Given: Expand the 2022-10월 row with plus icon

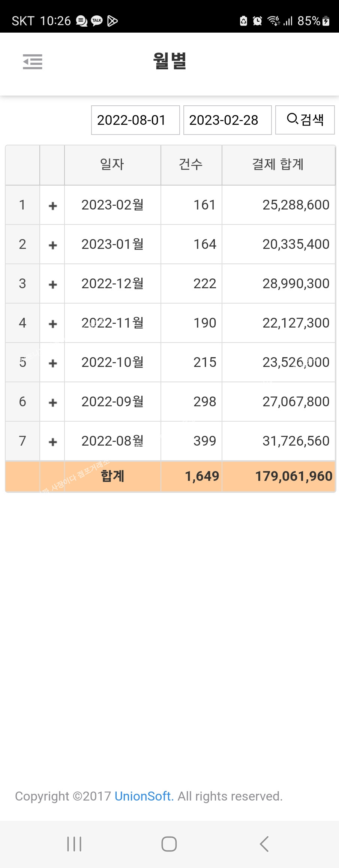Looking at the screenshot, I should click(x=53, y=363).
